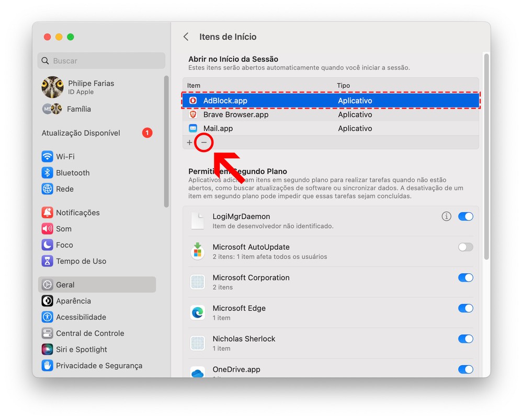Open Wi-Fi settings icon
This screenshot has height=420, width=523.
48,156
